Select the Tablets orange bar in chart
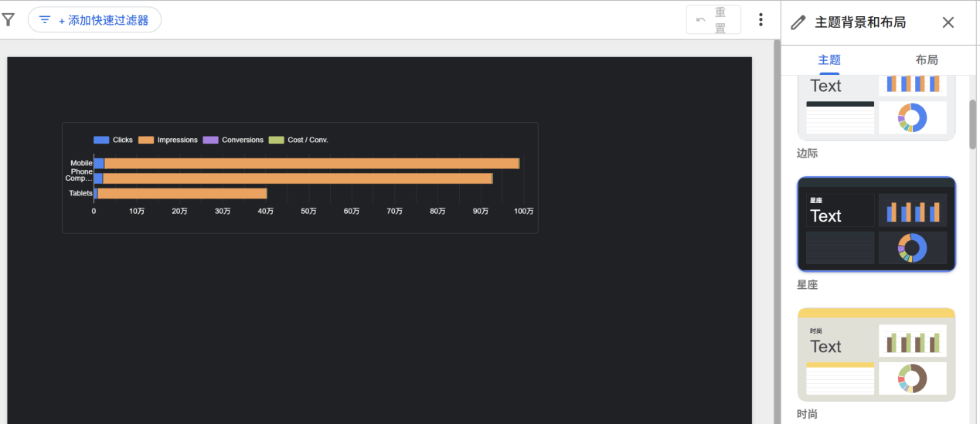 [182, 193]
